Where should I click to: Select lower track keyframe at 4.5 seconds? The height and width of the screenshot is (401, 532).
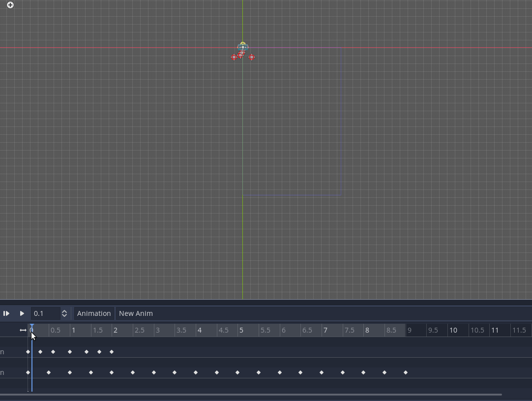pyautogui.click(x=217, y=372)
